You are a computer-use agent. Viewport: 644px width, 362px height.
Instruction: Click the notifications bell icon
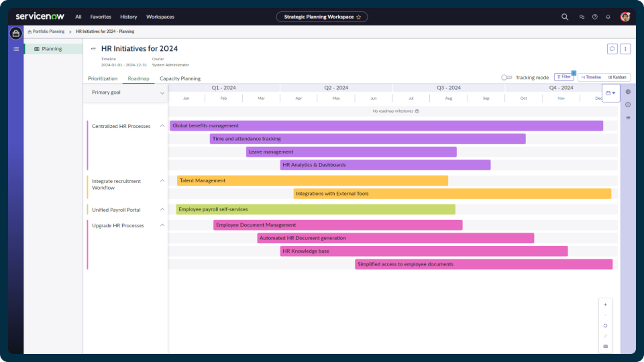[x=608, y=17]
